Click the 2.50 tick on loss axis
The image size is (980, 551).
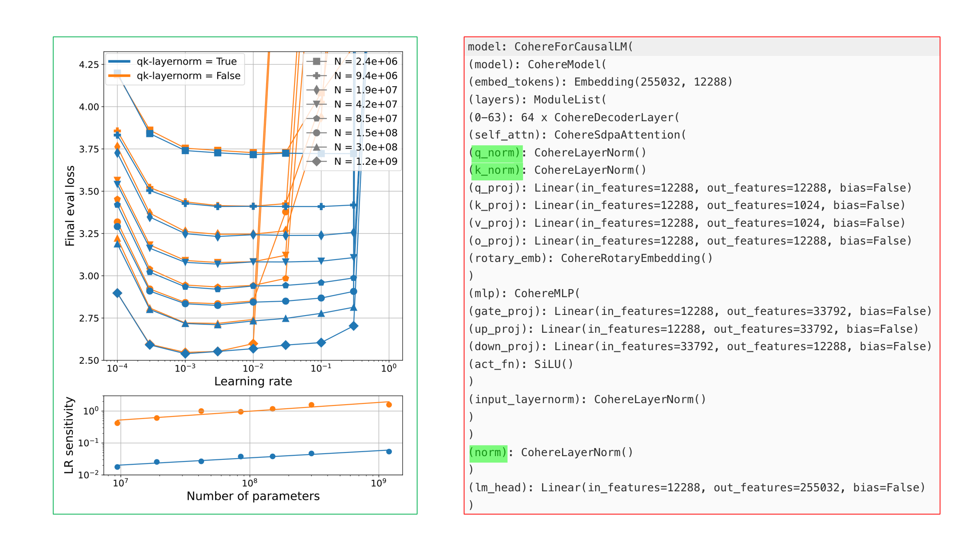tap(89, 360)
